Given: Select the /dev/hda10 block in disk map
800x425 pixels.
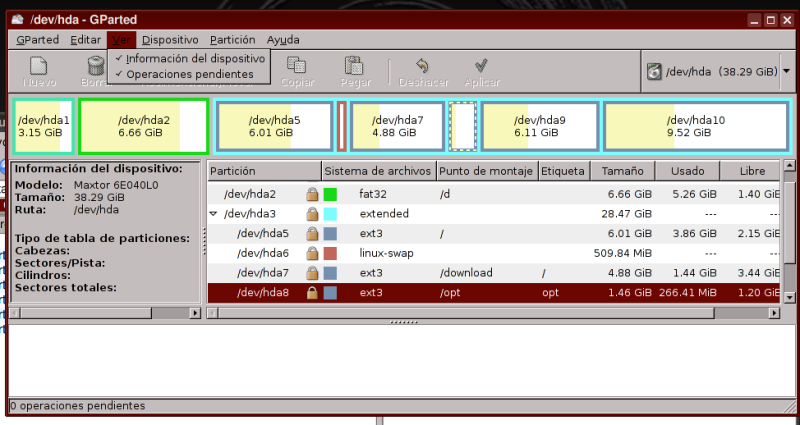Looking at the screenshot, I should pyautogui.click(x=696, y=126).
